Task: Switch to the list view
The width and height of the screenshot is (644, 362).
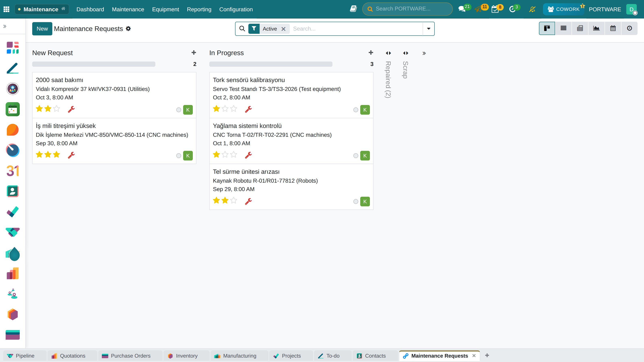Action: tap(563, 29)
